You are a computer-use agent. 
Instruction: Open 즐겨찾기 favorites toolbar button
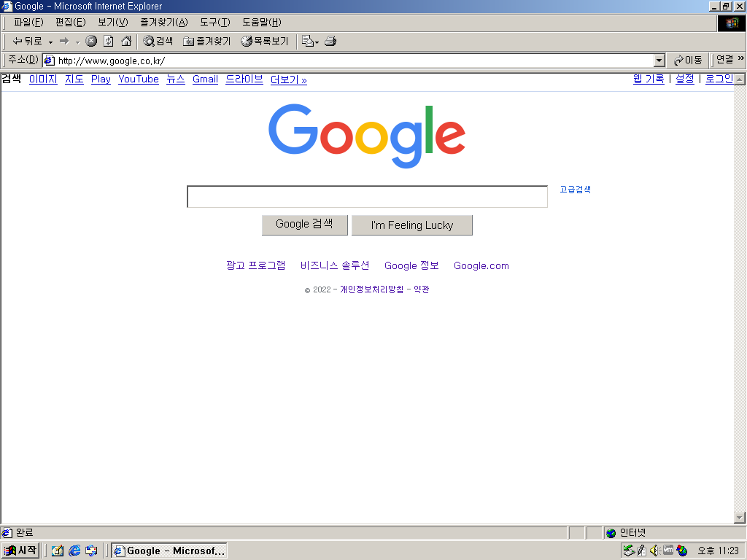(207, 42)
